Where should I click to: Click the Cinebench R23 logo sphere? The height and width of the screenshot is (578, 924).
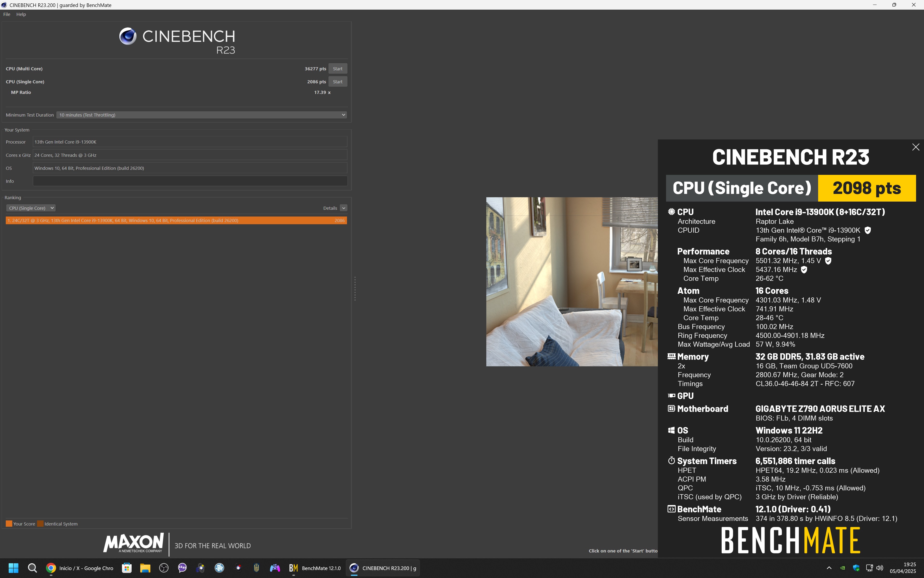click(128, 36)
